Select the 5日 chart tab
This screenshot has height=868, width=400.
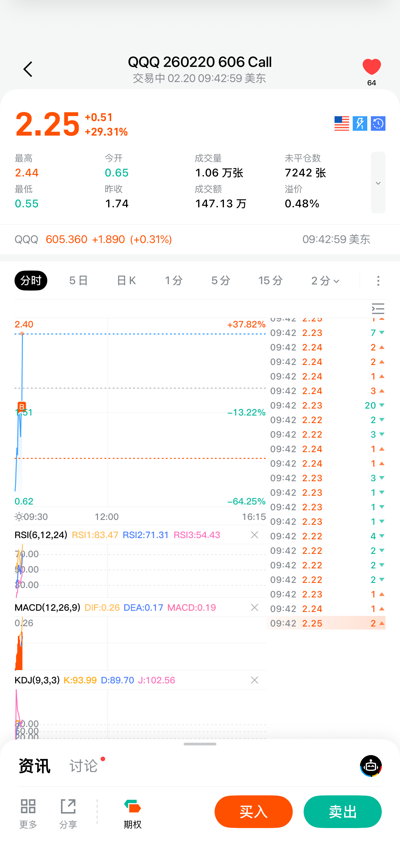pyautogui.click(x=78, y=281)
